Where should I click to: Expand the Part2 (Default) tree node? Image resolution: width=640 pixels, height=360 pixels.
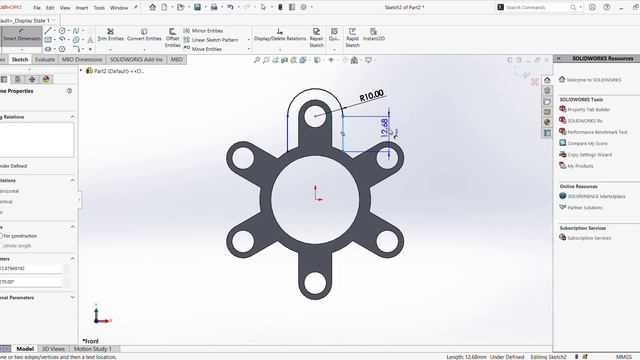coord(81,71)
